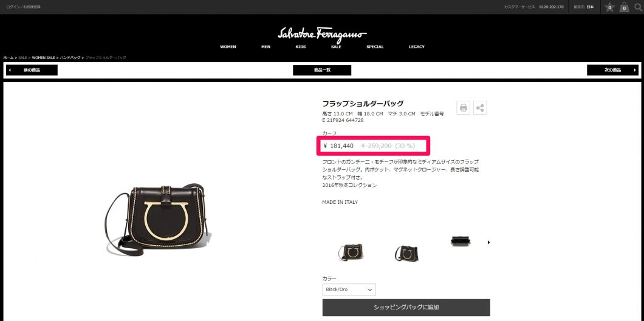Screen dimensions: 644x321
Task: Expand the Black/Oro color dropdown
Action: (x=349, y=289)
